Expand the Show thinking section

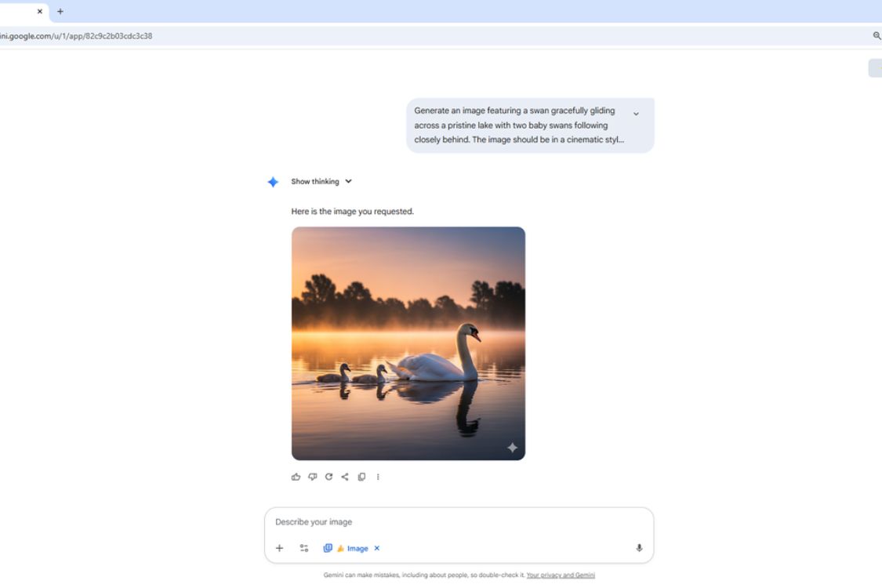coord(321,182)
